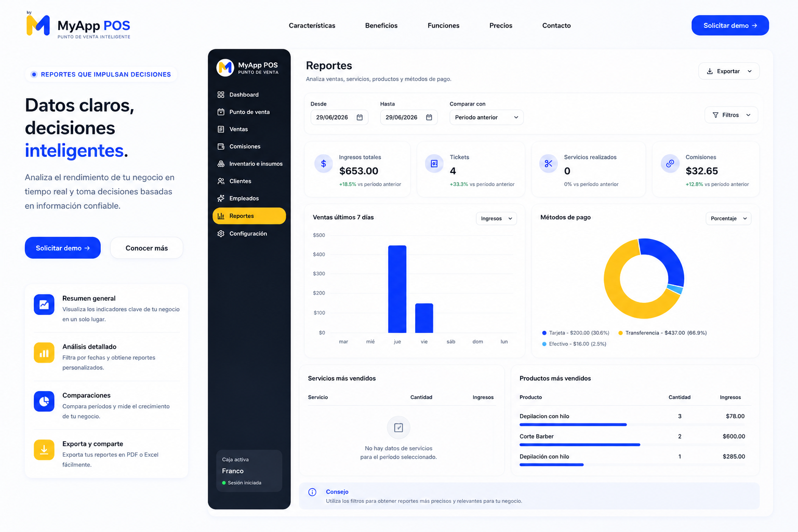The height and width of the screenshot is (532, 798).
Task: Click the empty services placeholder icon
Action: pyautogui.click(x=398, y=428)
